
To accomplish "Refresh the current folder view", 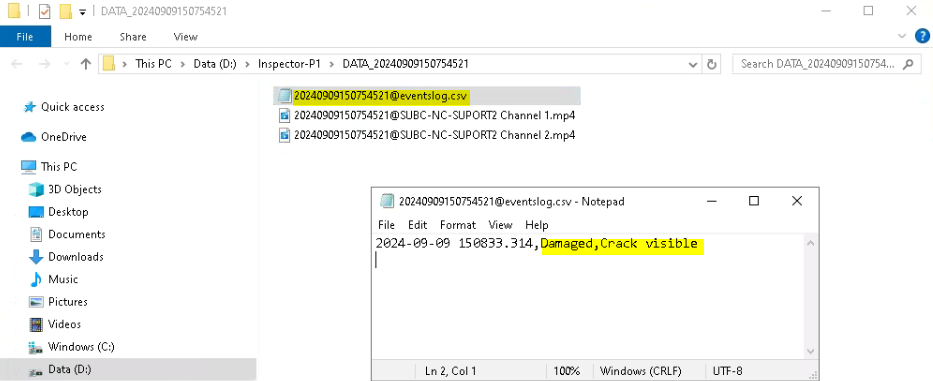I will click(x=711, y=64).
